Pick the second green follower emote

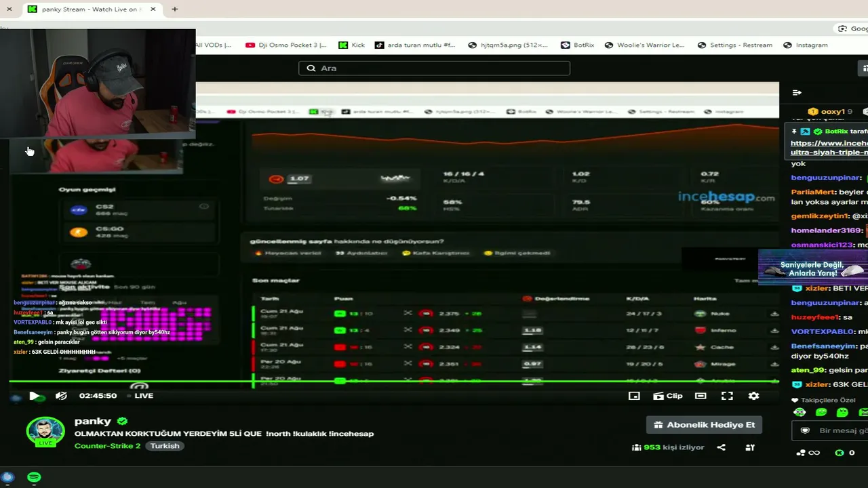[x=821, y=412]
